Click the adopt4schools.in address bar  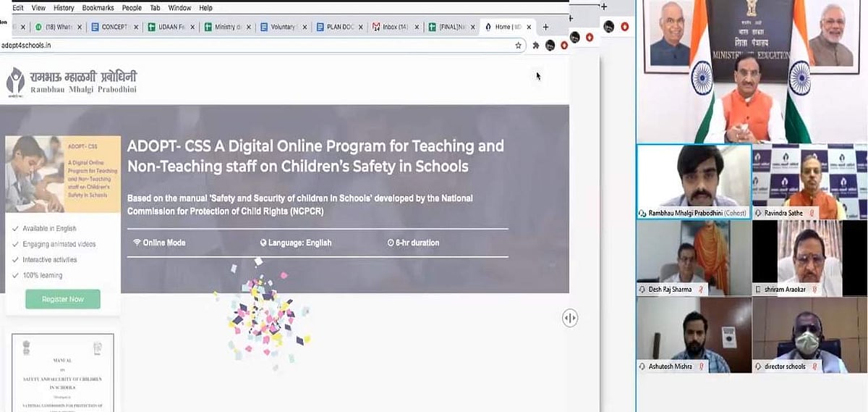[260, 45]
